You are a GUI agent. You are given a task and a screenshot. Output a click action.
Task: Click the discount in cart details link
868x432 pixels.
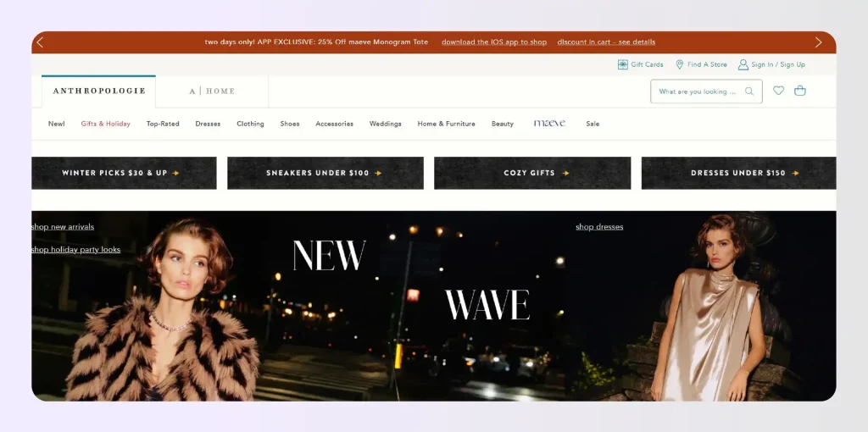pos(606,42)
